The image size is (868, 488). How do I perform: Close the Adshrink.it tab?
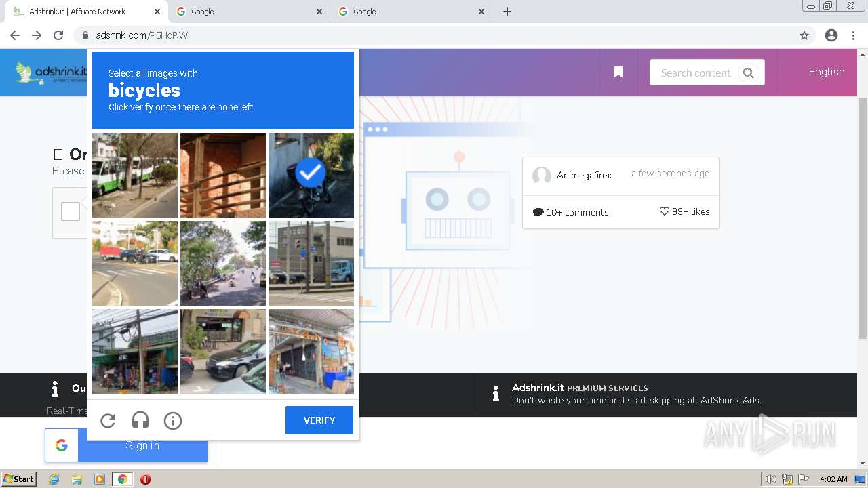pyautogui.click(x=157, y=12)
